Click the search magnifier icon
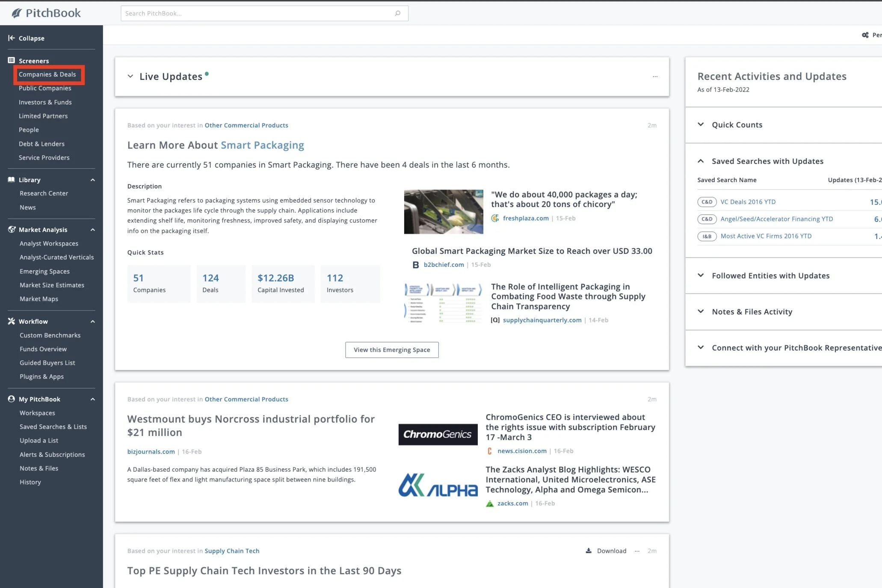This screenshot has height=588, width=882. (397, 13)
